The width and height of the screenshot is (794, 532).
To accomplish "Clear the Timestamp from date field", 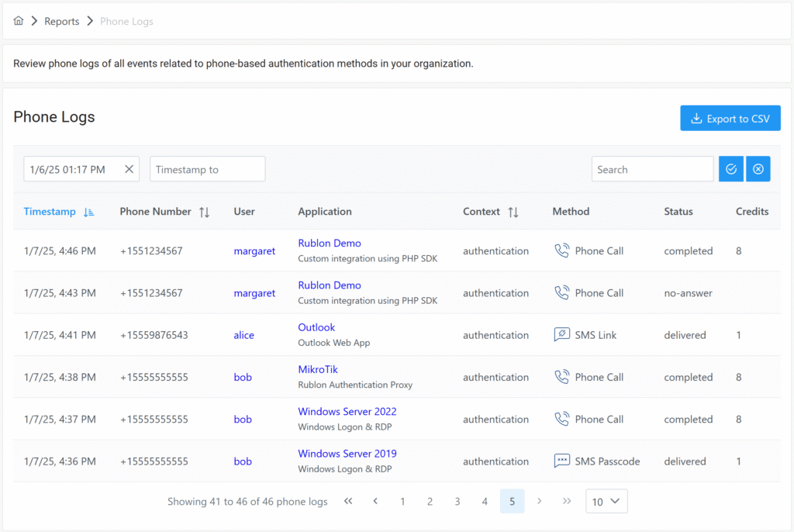I will (129, 169).
